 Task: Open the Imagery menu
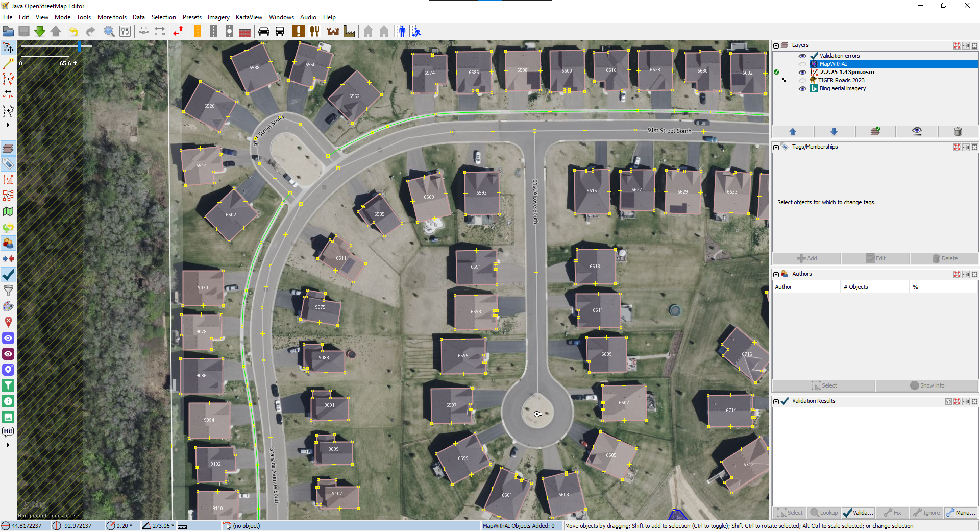pos(218,17)
